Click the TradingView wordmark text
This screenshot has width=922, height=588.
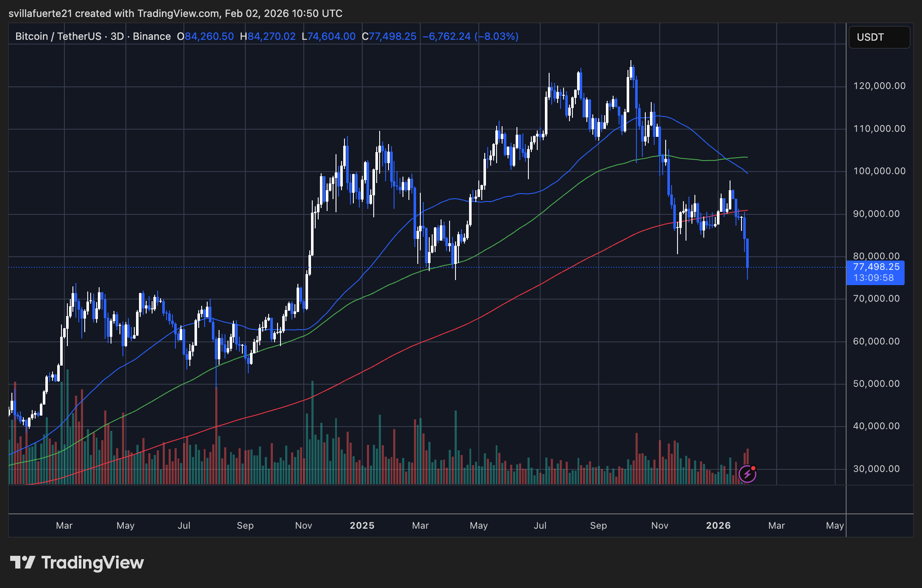click(x=92, y=563)
